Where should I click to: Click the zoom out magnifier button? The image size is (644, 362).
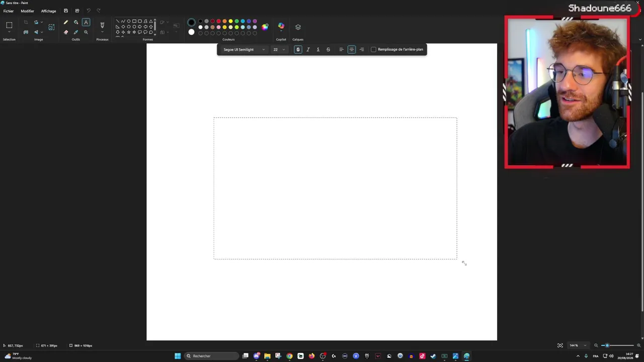tap(596, 345)
